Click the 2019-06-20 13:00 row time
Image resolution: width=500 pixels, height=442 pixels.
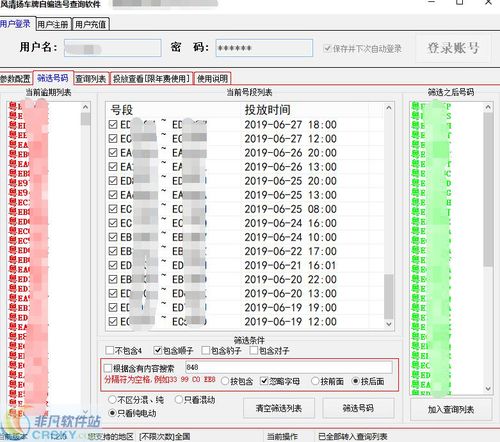click(291, 294)
